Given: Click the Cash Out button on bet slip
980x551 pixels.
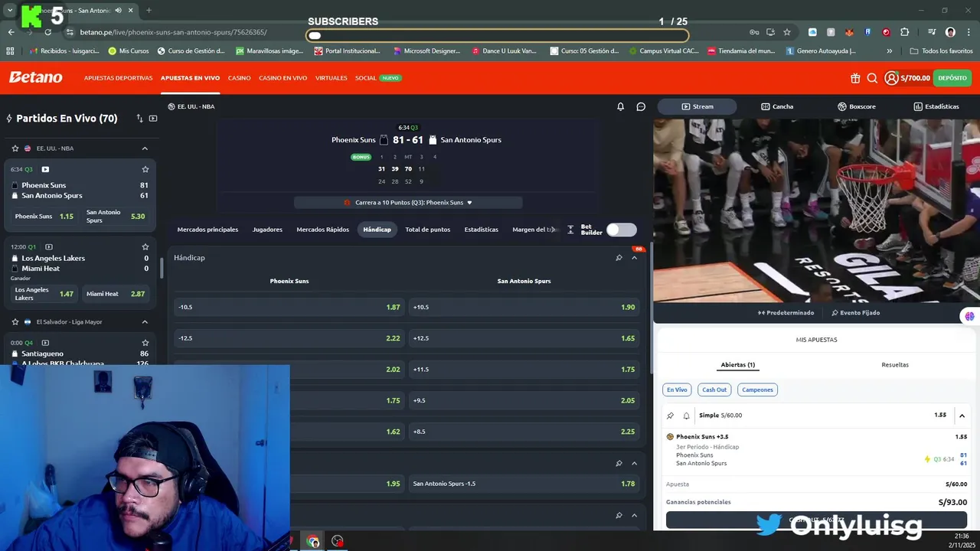Looking at the screenshot, I should click(816, 520).
